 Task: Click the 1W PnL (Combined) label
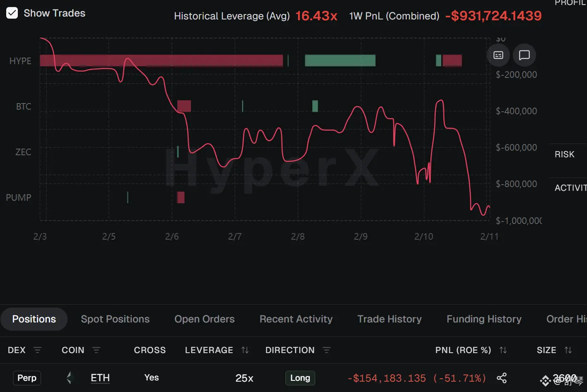(x=394, y=16)
